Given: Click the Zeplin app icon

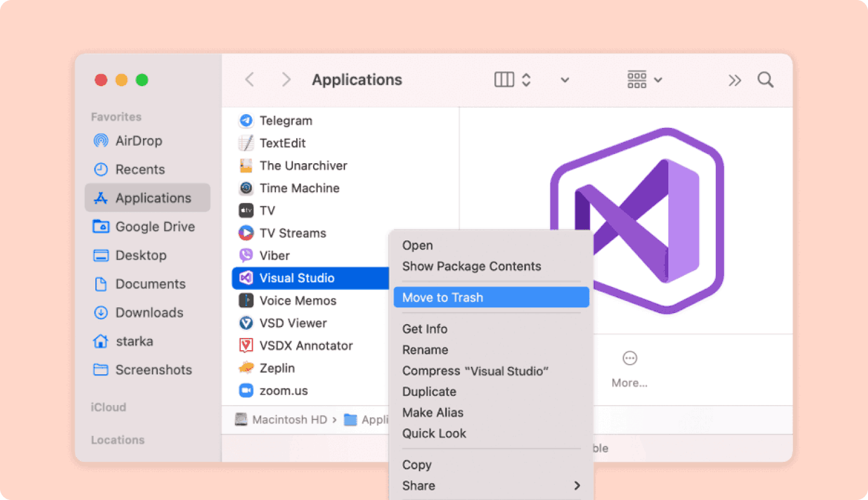Looking at the screenshot, I should (246, 368).
